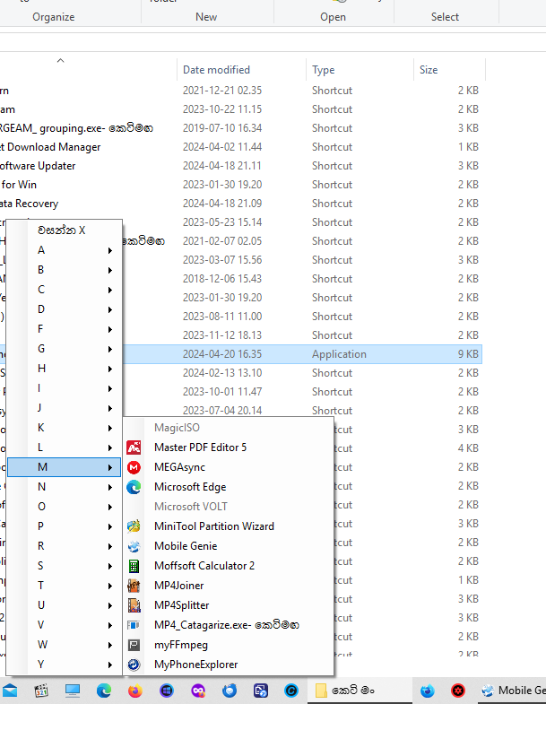Open Firefox from the taskbar
The width and height of the screenshot is (546, 756).
pyautogui.click(x=135, y=691)
